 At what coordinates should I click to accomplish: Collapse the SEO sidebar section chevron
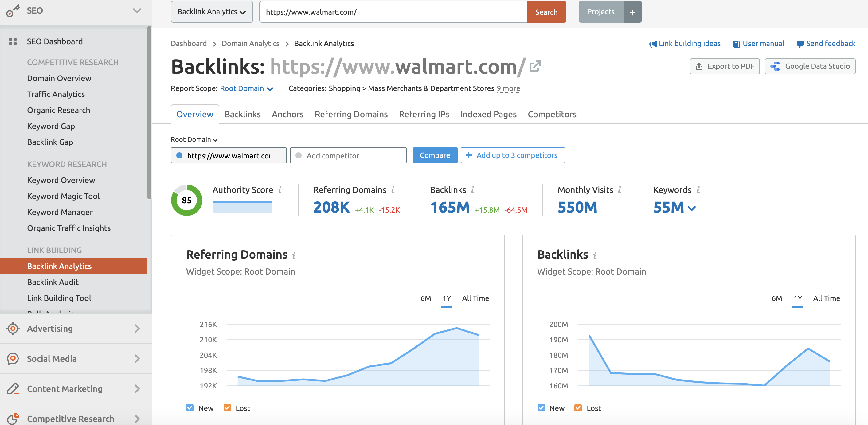tap(137, 11)
